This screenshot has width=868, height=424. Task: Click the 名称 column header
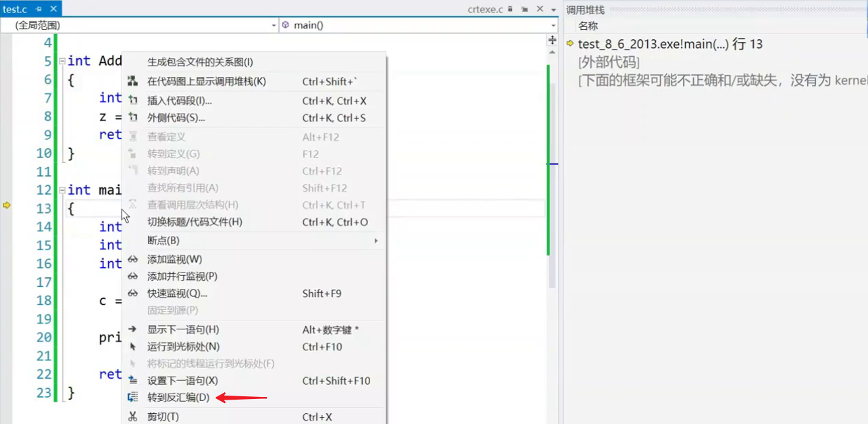[x=588, y=26]
